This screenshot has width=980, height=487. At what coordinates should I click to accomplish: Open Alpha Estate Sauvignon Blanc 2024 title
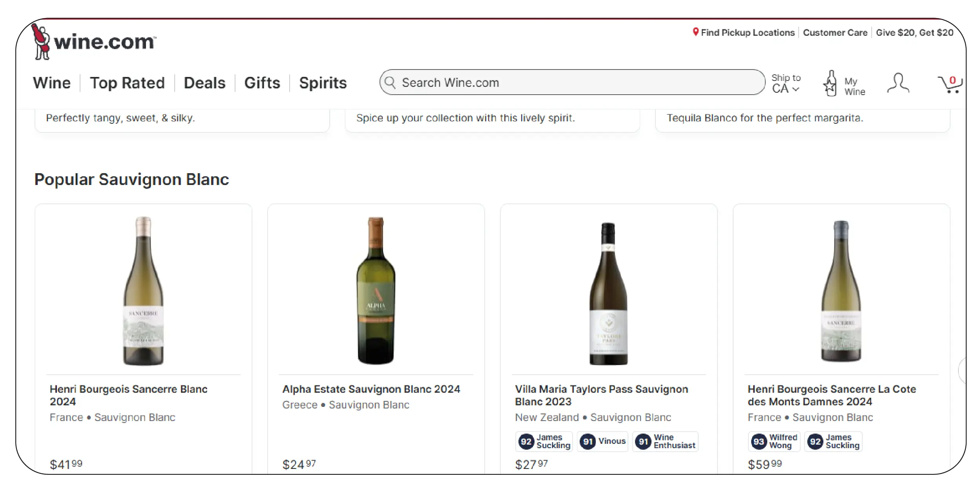pos(371,389)
